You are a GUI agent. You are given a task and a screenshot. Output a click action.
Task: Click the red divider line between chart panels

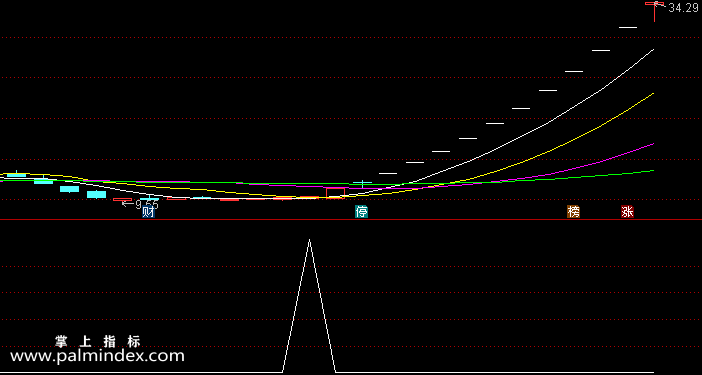point(351,220)
